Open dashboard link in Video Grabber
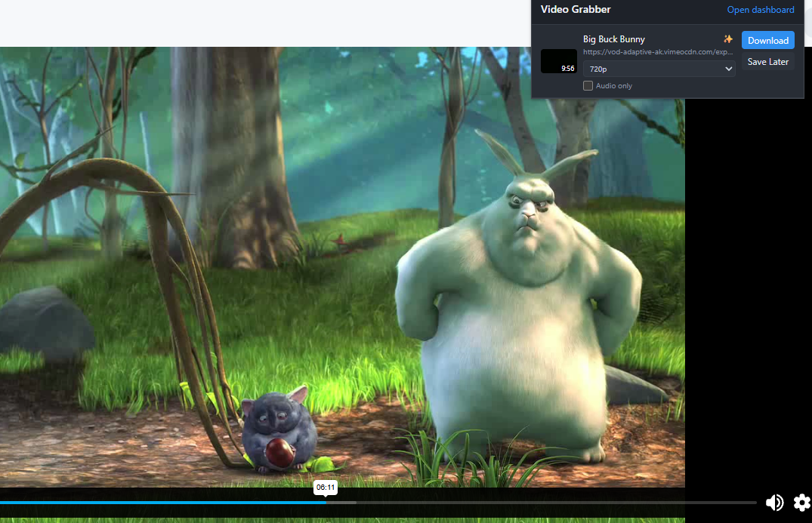 pos(760,10)
